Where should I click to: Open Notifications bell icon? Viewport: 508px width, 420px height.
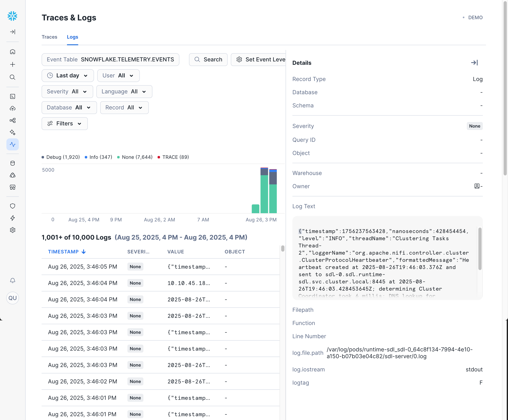pos(12,280)
